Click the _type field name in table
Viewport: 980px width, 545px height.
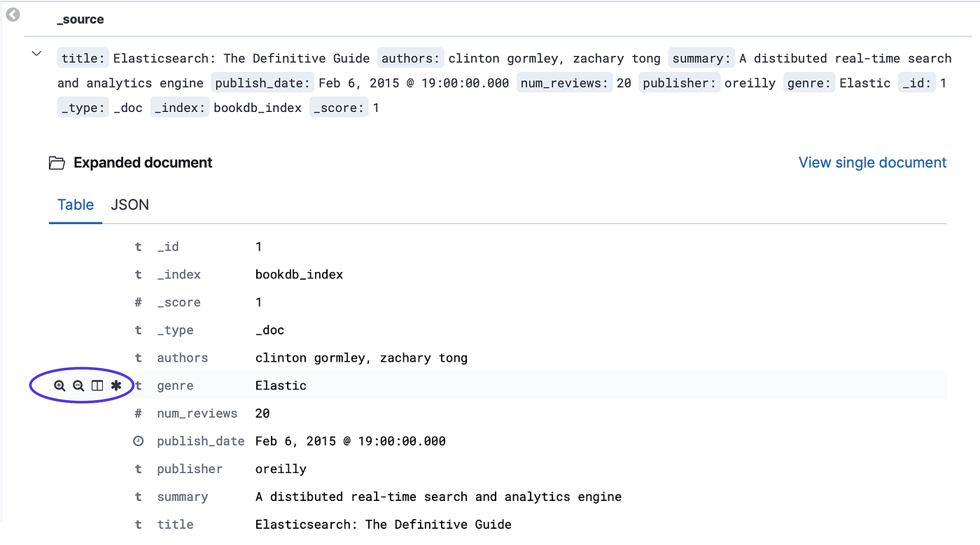[175, 330]
